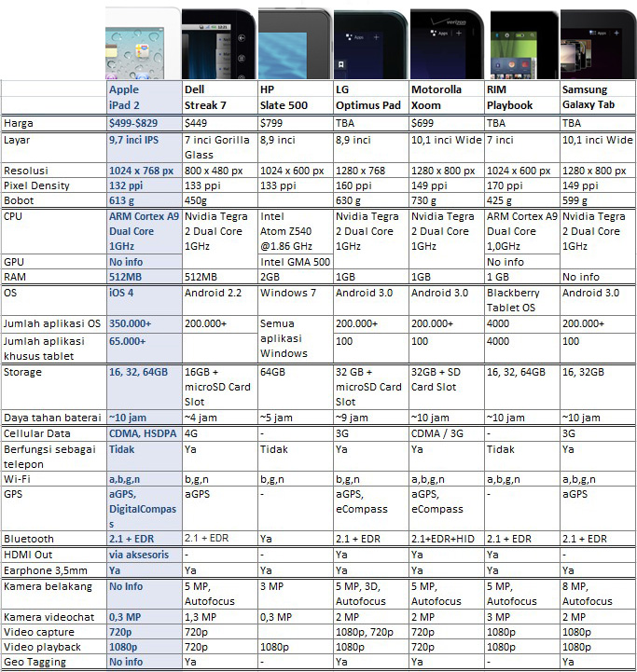
Task: Click the 'Jumlah aplikasi OS' row label
Action: (x=52, y=323)
